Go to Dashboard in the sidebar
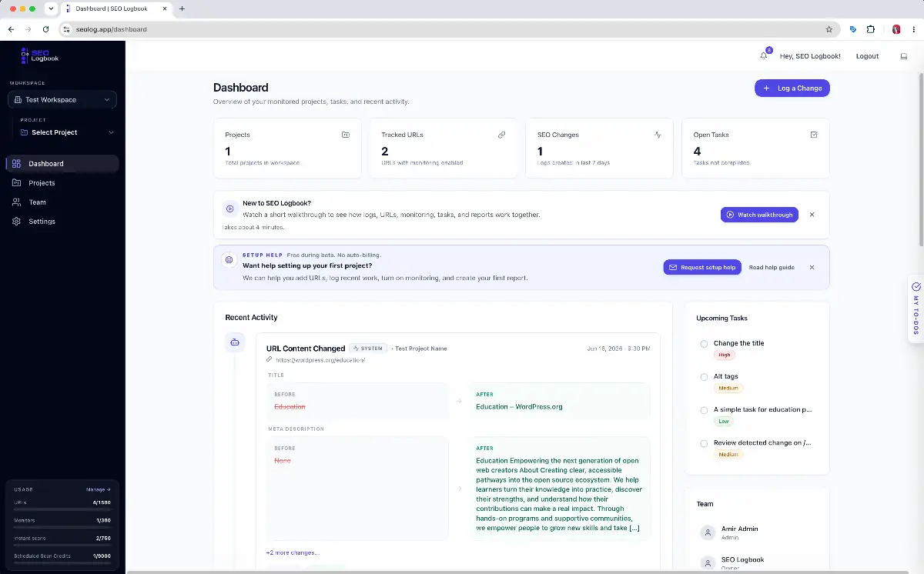 [62, 164]
